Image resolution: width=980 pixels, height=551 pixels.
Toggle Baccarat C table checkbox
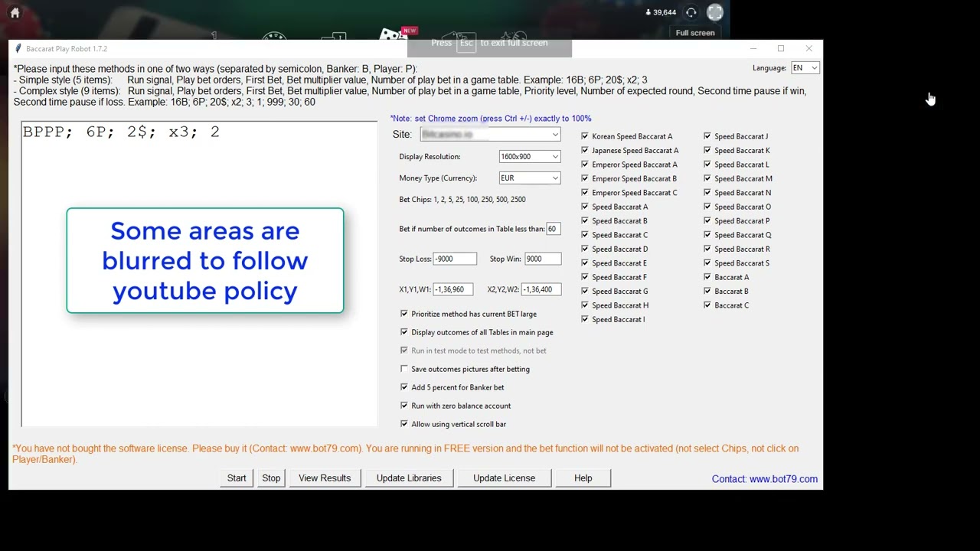click(x=707, y=305)
